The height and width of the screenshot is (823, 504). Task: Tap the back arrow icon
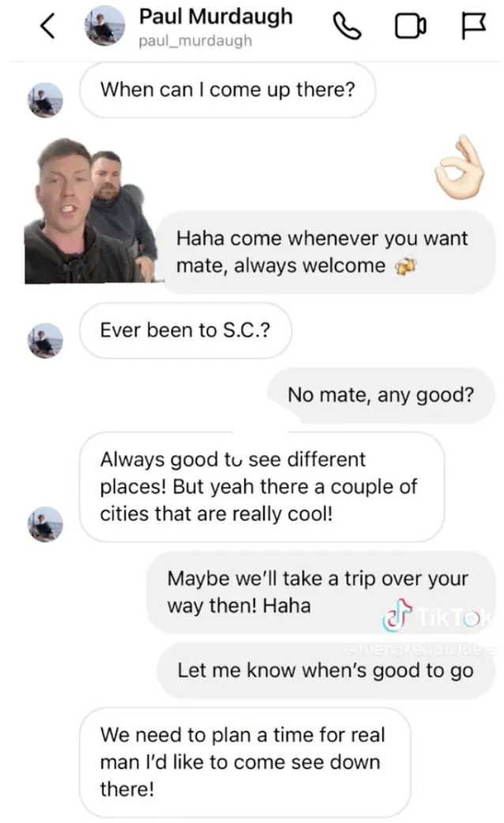[x=47, y=26]
